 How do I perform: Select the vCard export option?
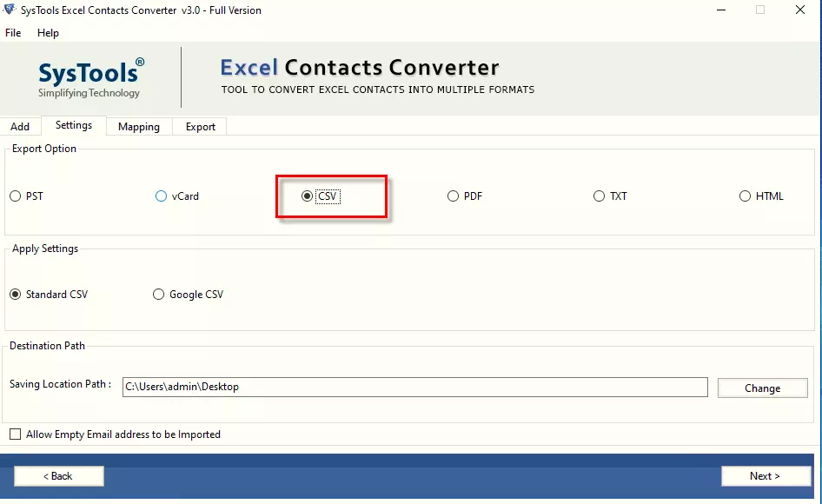click(177, 196)
